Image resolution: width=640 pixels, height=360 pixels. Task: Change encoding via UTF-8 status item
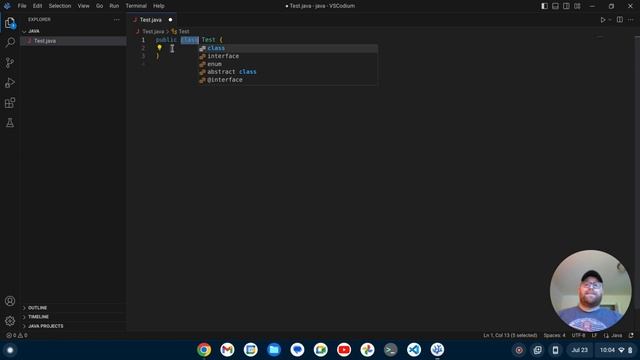pyautogui.click(x=578, y=336)
